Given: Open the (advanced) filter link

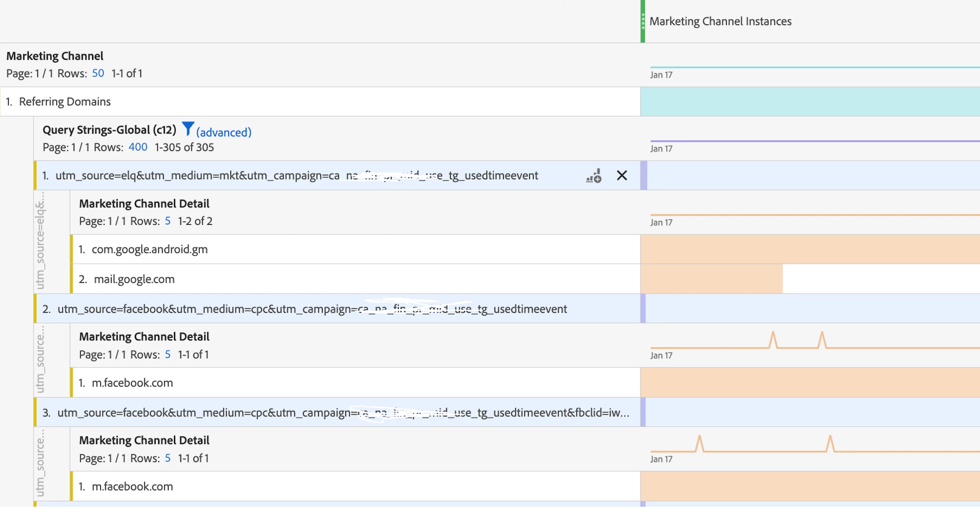Looking at the screenshot, I should [224, 132].
